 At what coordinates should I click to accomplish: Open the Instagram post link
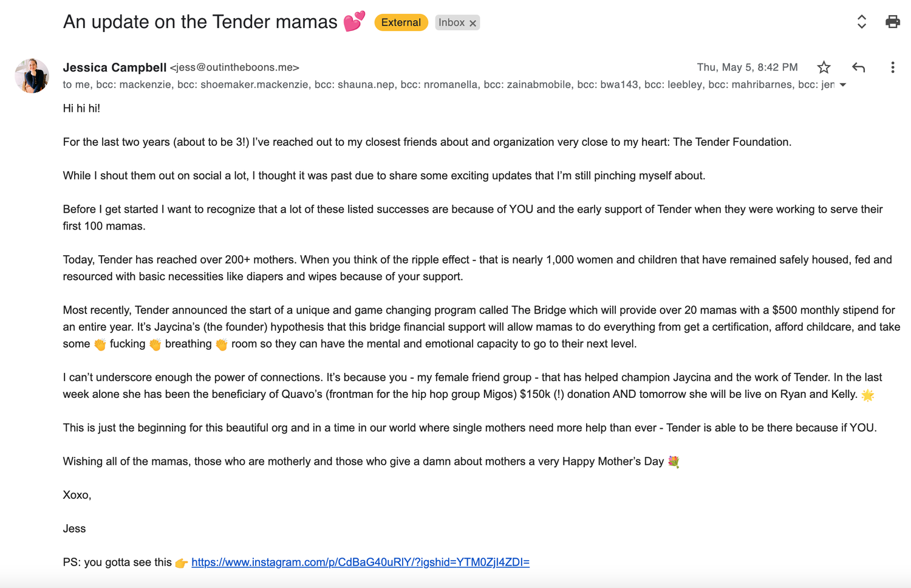click(x=360, y=562)
